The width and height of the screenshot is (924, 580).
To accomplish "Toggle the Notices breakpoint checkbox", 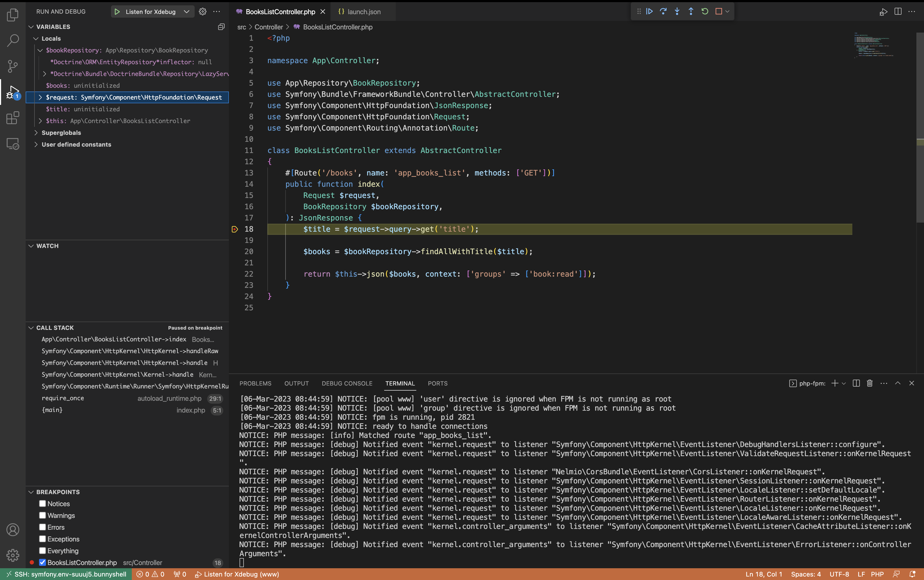I will coord(43,503).
